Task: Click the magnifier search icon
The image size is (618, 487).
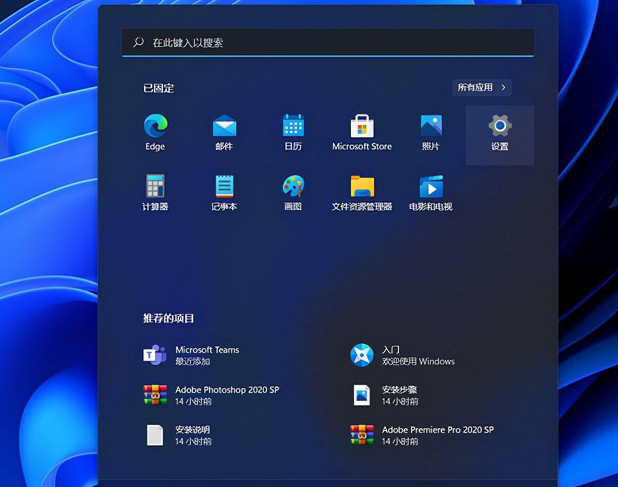Action: point(139,43)
